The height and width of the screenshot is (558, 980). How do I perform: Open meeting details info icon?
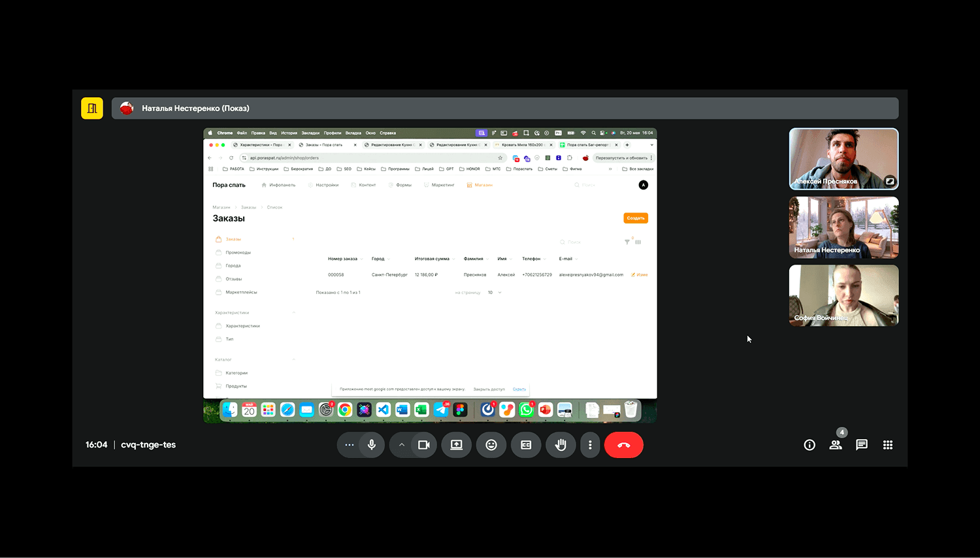809,445
